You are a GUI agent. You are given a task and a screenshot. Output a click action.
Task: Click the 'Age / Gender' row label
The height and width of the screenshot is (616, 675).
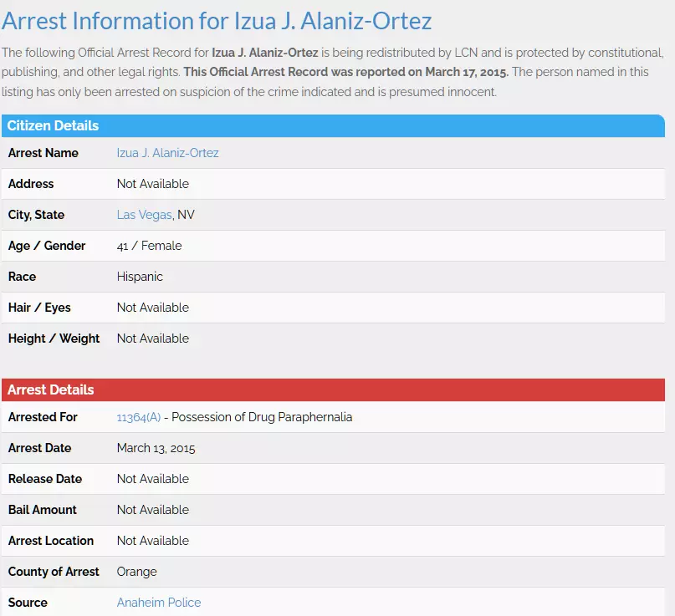point(47,246)
